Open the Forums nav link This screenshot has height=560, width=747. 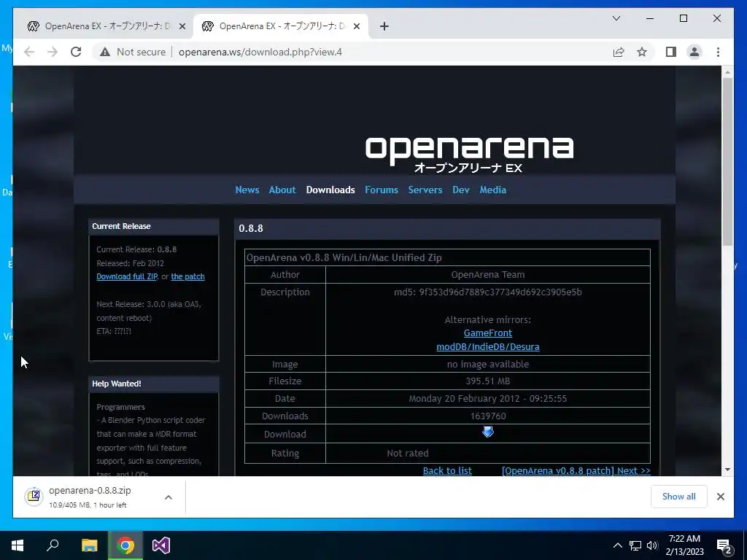[x=381, y=190]
